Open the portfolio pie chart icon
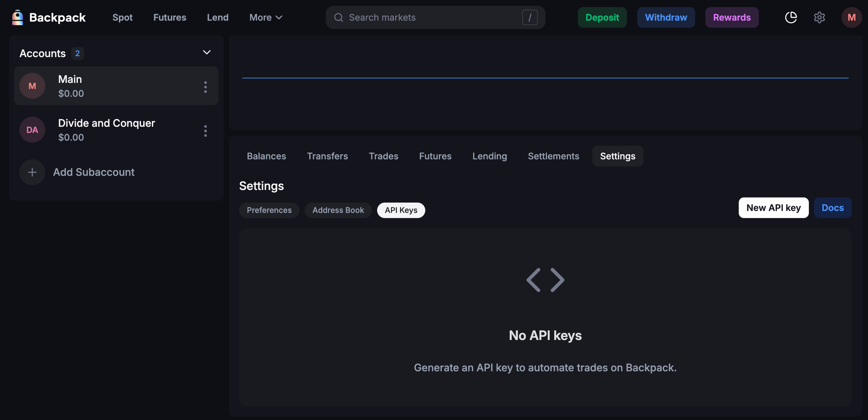Viewport: 868px width, 420px height. [x=791, y=17]
